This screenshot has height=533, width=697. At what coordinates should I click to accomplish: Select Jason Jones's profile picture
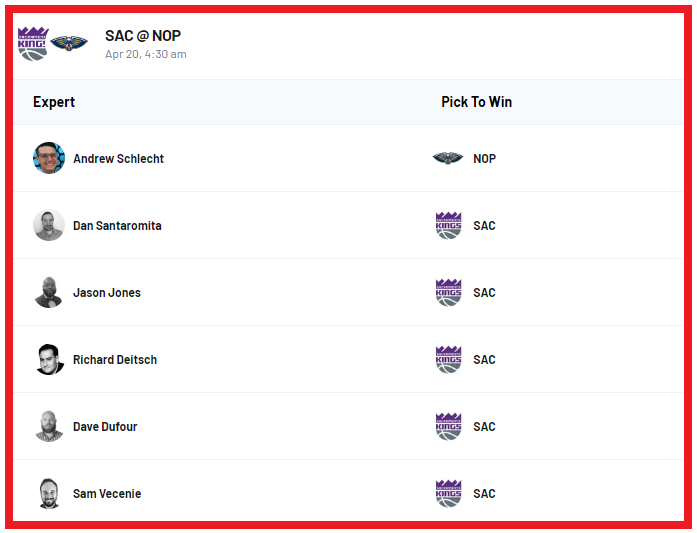coord(49,293)
